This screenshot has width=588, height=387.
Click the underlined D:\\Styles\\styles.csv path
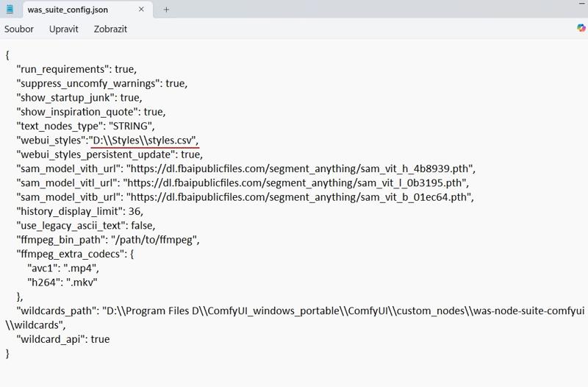pos(144,141)
